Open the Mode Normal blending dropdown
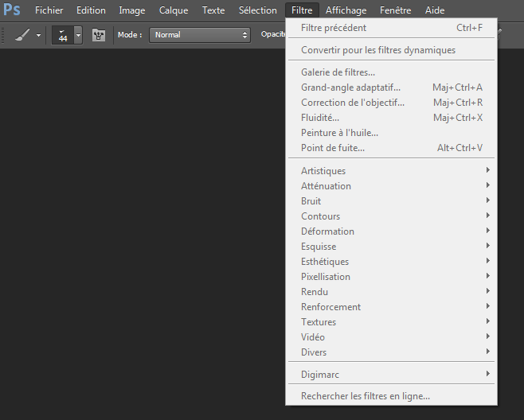524x420 pixels. point(200,35)
